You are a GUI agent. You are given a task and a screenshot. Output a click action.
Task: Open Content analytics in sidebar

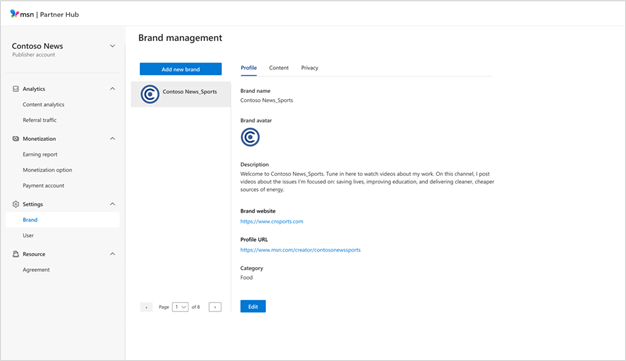(x=44, y=105)
